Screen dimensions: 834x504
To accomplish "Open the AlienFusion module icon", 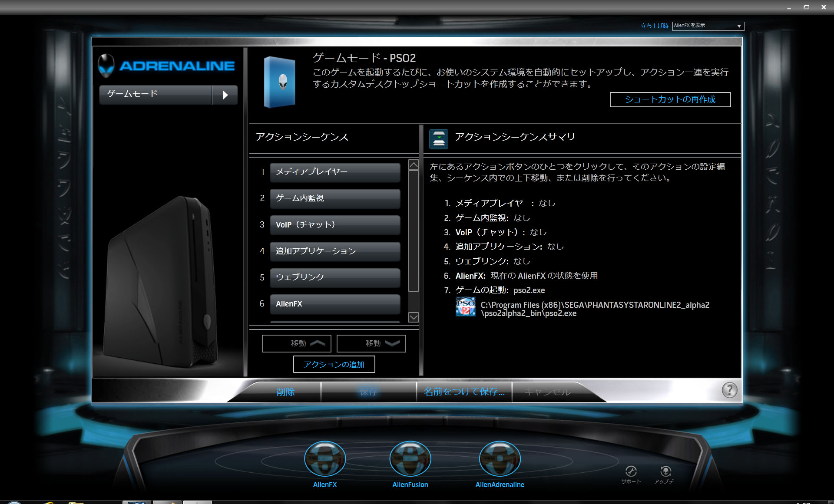I will coord(410,459).
